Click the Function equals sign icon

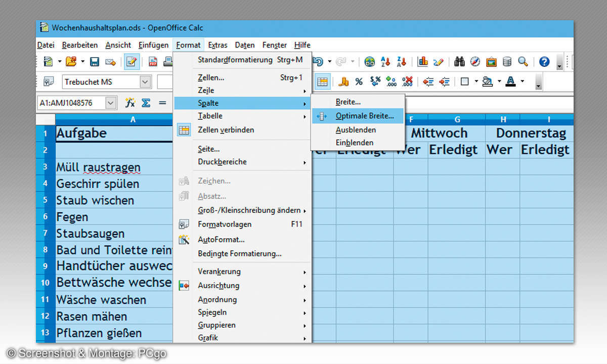click(x=162, y=103)
